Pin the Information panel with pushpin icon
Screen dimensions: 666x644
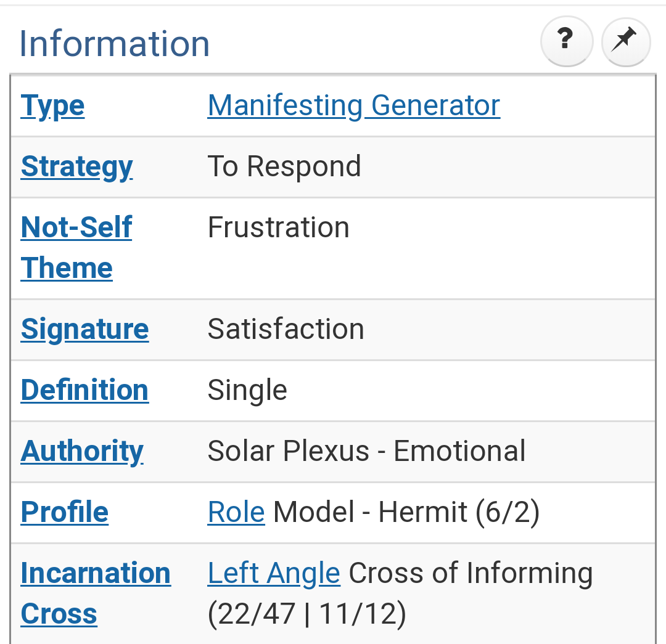coord(626,41)
